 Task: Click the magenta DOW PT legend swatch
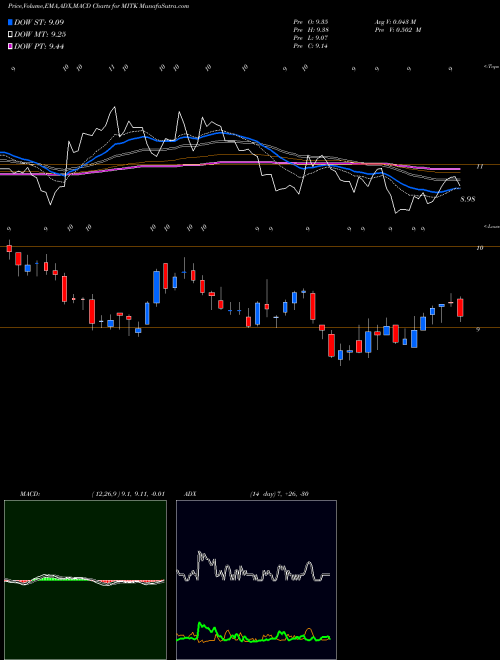click(x=10, y=47)
